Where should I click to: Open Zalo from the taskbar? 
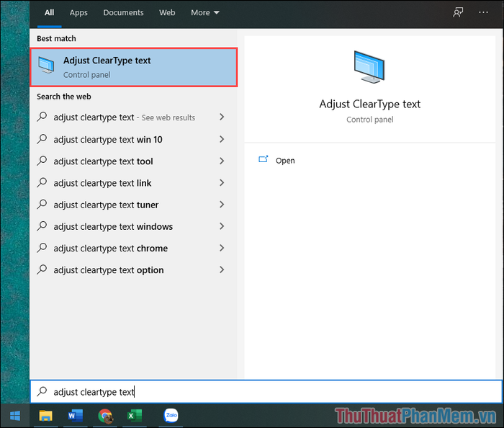click(x=171, y=416)
